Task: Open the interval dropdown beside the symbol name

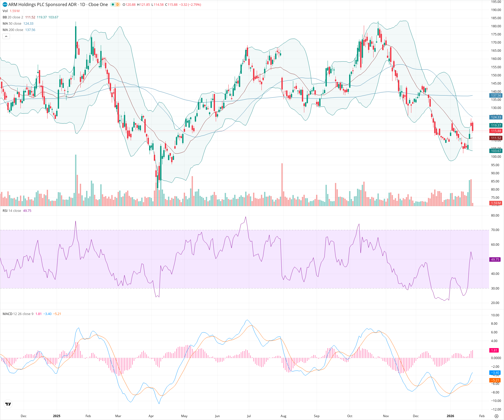Action: pos(83,4)
